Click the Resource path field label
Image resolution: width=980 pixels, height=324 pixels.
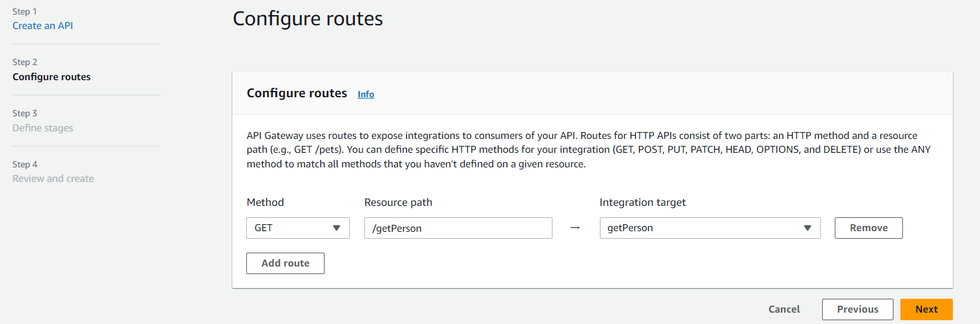point(398,203)
